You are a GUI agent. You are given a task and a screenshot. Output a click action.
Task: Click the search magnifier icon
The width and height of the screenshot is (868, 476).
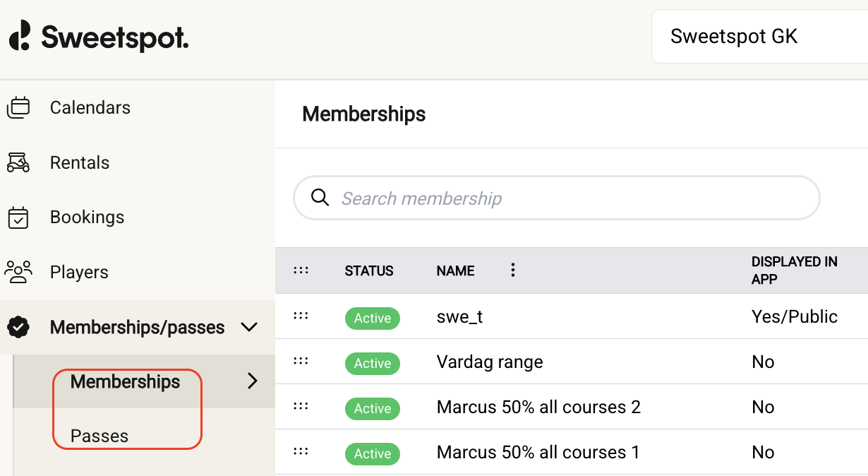320,198
